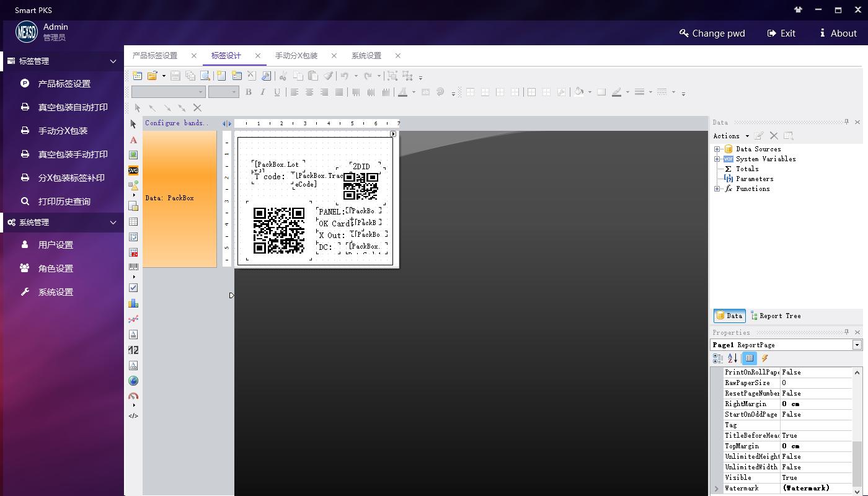
Task: Select the SVG object tool
Action: 133,170
